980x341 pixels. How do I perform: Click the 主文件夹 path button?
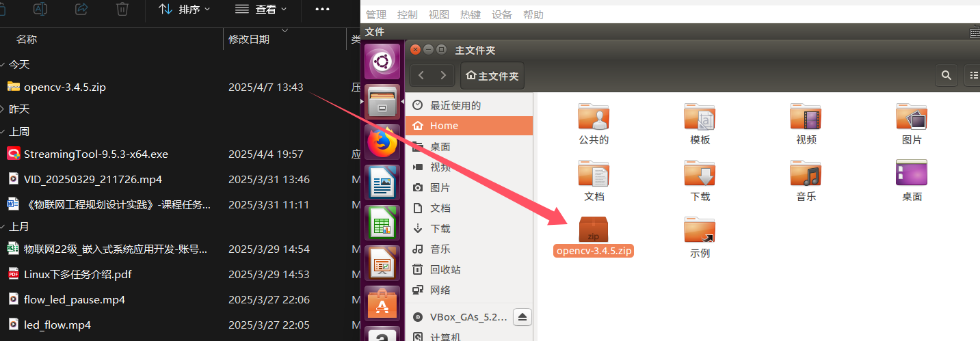492,75
